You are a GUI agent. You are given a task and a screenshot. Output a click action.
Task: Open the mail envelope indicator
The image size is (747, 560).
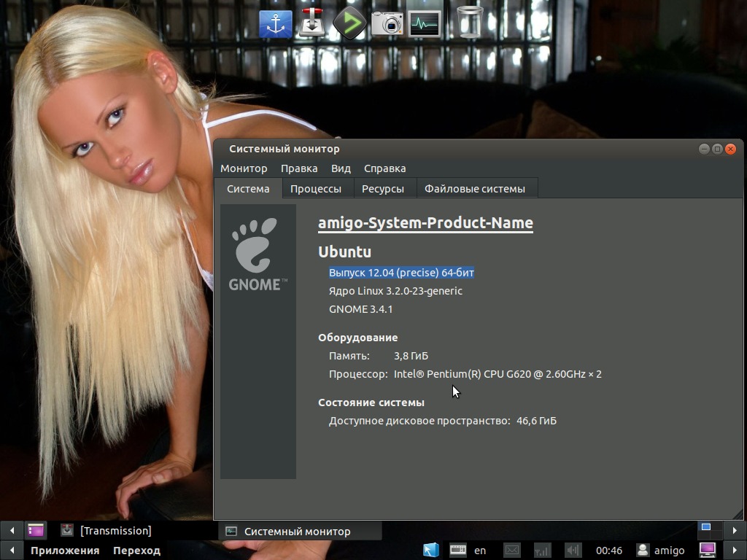(x=512, y=551)
